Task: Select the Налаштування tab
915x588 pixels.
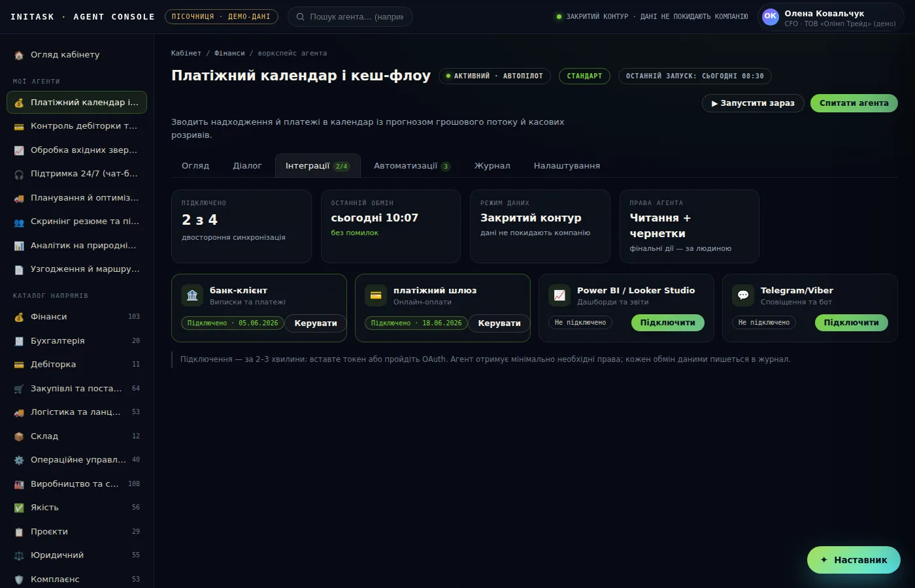Action: (567, 166)
